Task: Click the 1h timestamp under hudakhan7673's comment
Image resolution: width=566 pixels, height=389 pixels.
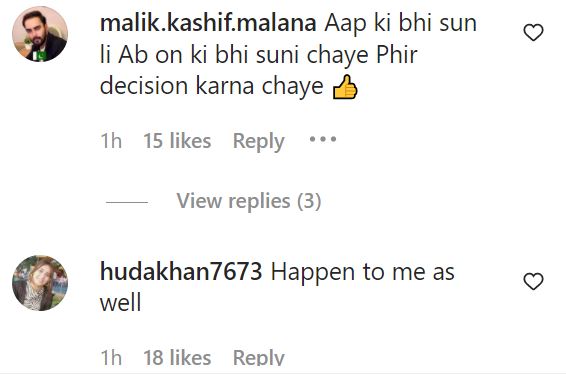Action: [x=111, y=357]
